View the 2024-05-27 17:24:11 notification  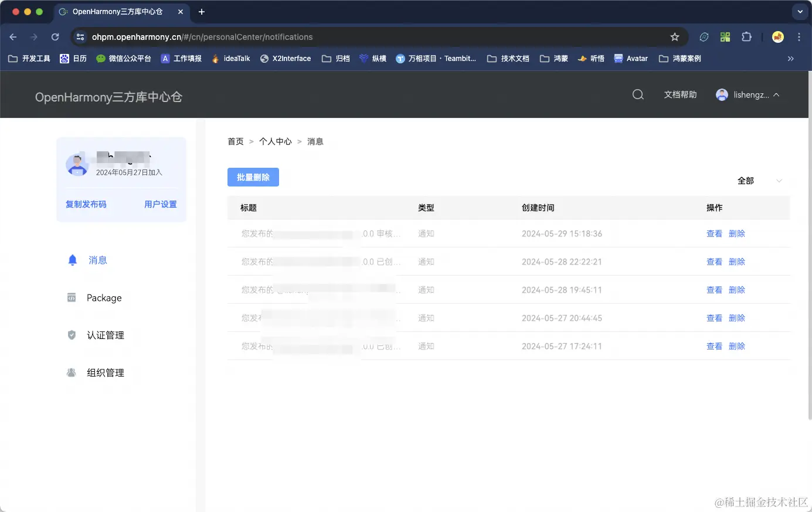pyautogui.click(x=714, y=346)
